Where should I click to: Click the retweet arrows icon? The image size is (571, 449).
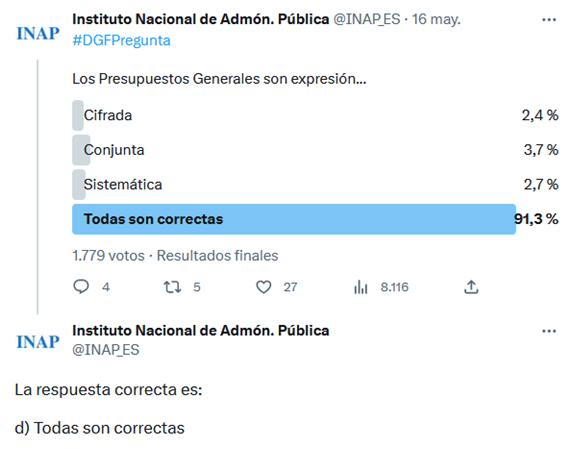(x=172, y=287)
